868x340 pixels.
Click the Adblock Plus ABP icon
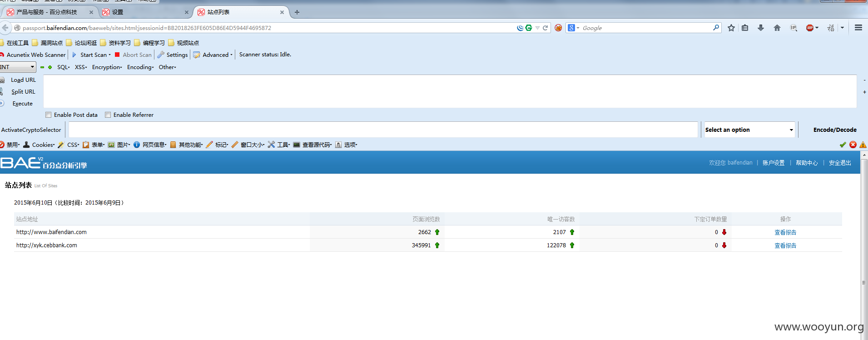pyautogui.click(x=810, y=28)
